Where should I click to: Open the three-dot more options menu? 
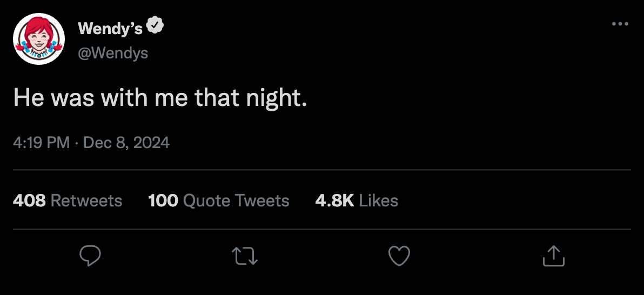pyautogui.click(x=620, y=24)
